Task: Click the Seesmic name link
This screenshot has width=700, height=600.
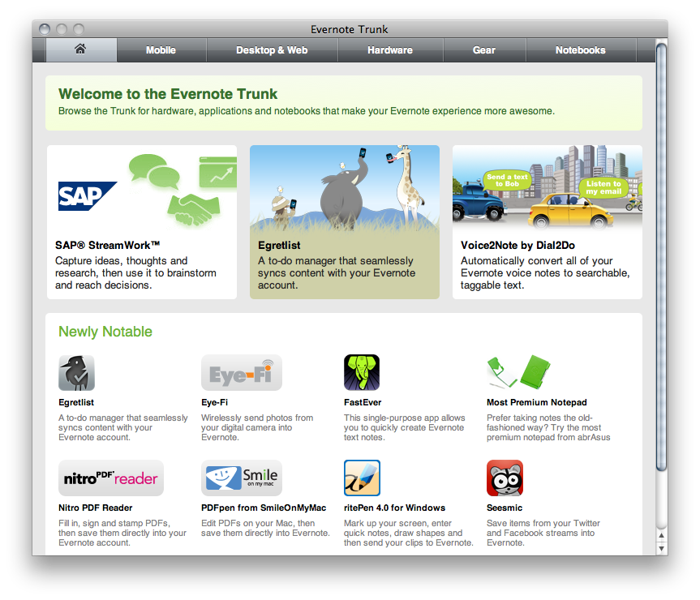Action: (505, 508)
